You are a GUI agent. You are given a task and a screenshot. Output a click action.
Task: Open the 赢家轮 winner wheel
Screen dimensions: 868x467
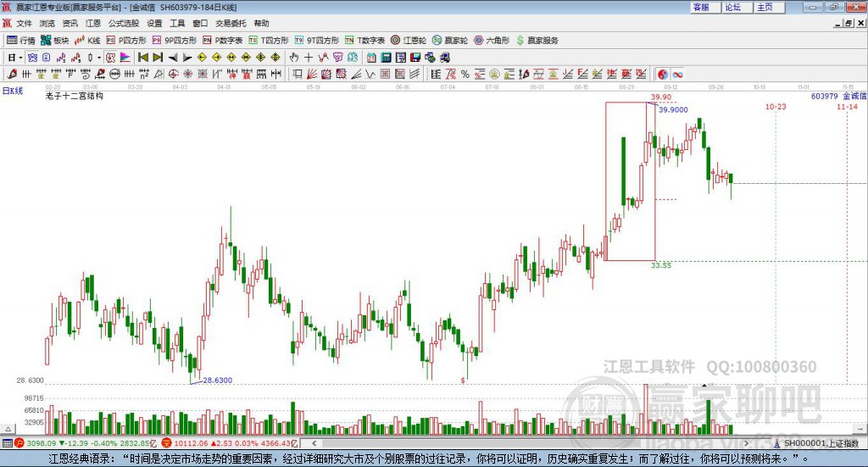pos(449,41)
